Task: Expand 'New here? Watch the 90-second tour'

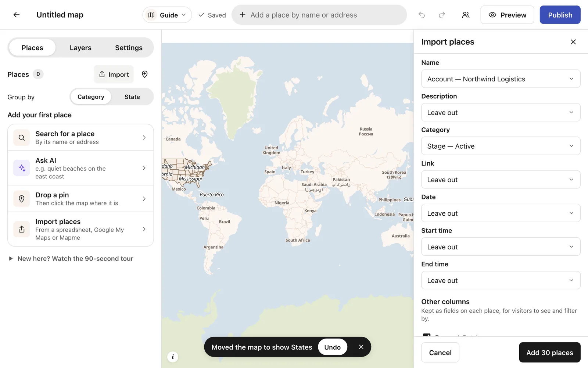Action: (x=71, y=259)
